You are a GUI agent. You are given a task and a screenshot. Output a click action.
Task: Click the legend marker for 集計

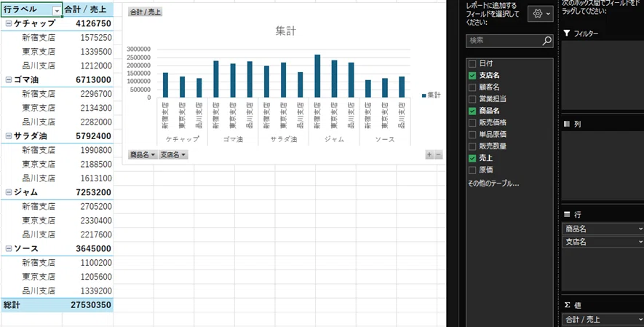click(x=424, y=95)
